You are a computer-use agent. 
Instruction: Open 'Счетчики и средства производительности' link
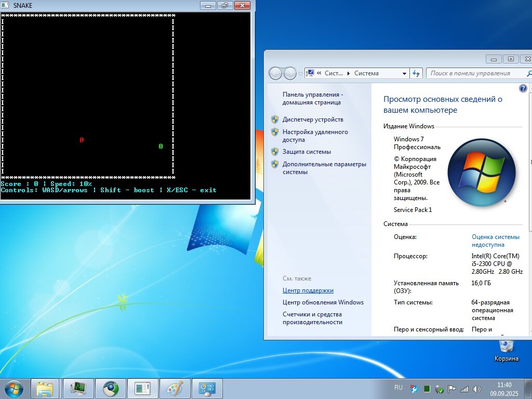pyautogui.click(x=312, y=318)
